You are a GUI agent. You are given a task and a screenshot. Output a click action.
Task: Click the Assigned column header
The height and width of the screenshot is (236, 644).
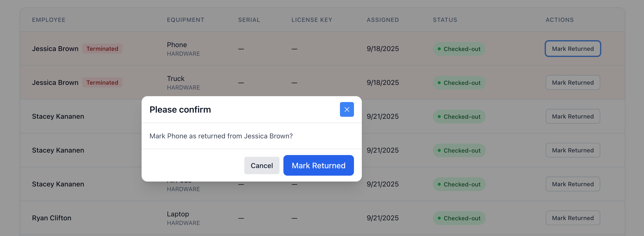tap(382, 20)
